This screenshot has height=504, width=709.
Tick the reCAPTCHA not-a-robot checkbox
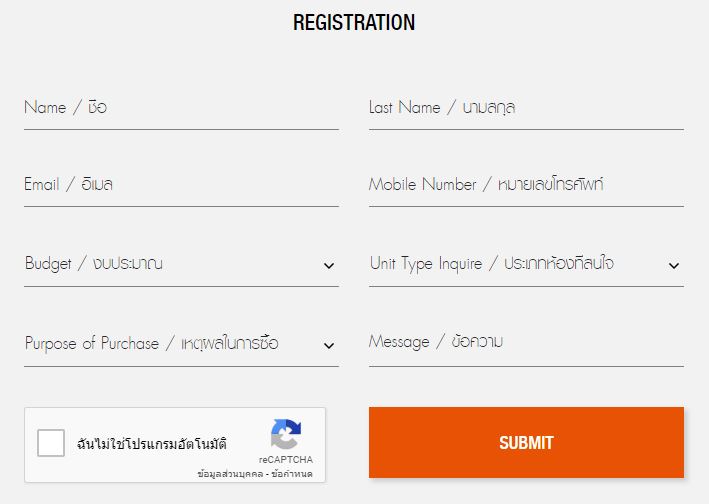[x=51, y=443]
